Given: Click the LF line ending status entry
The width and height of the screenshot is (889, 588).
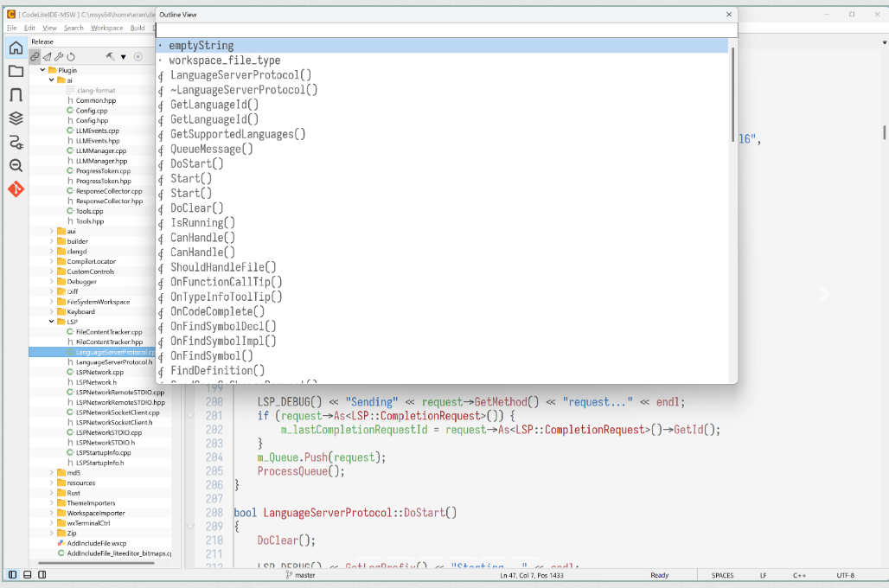Looking at the screenshot, I should point(763,575).
